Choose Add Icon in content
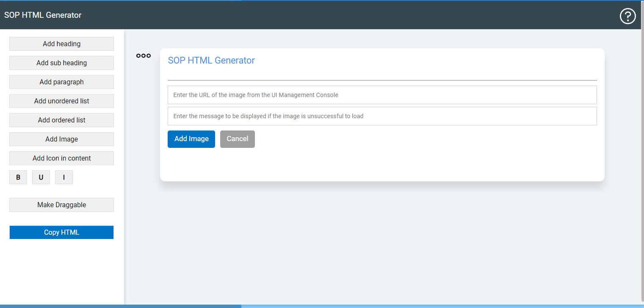The image size is (644, 308). point(61,158)
